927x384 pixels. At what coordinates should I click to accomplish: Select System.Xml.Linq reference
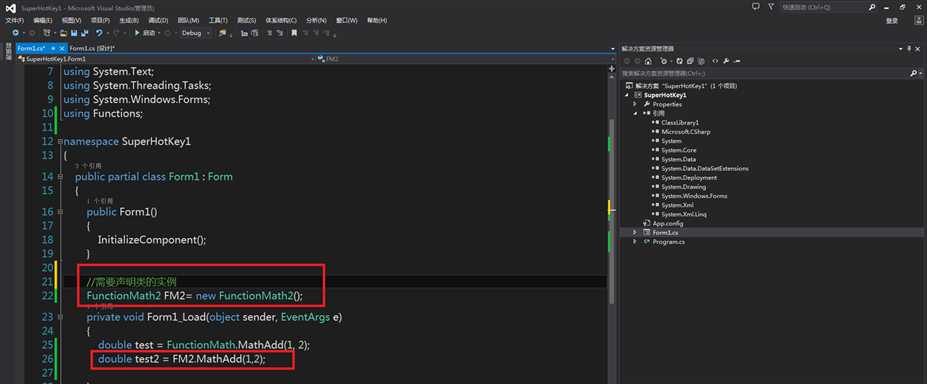683,214
